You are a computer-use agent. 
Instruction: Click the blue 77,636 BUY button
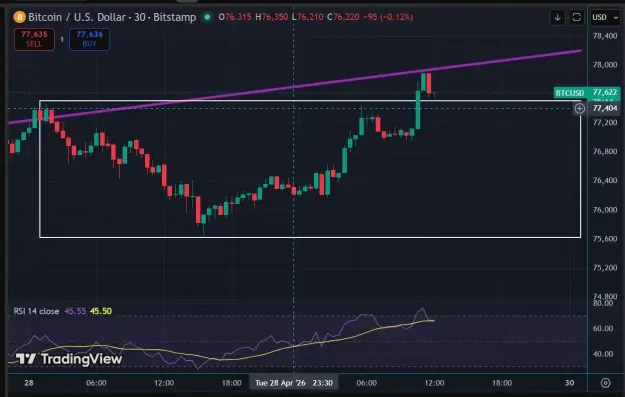[x=89, y=39]
